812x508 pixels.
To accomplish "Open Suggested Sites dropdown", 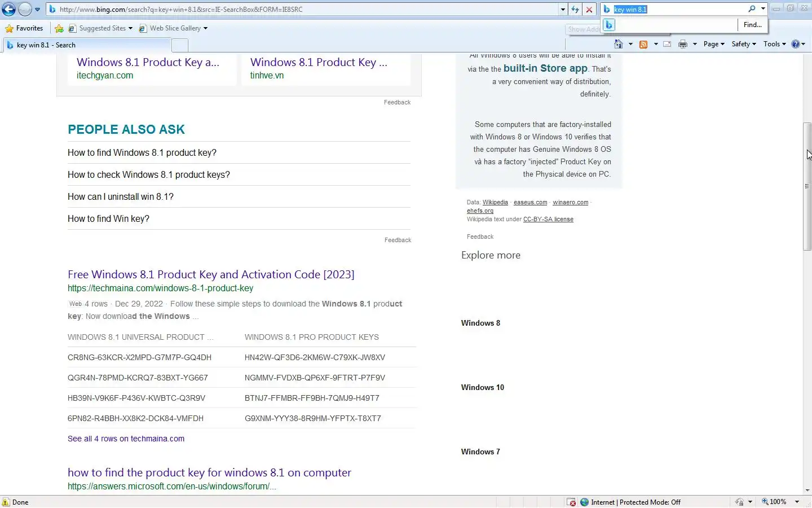I will [x=100, y=28].
